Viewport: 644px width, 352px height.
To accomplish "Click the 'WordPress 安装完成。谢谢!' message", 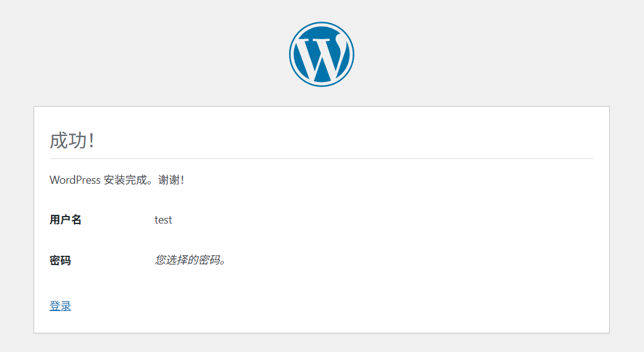I will click(117, 179).
